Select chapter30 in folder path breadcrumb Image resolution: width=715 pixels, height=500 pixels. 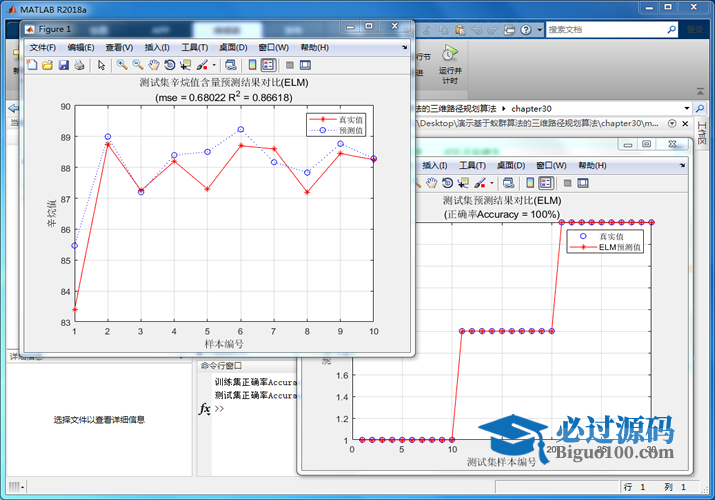[x=531, y=108]
